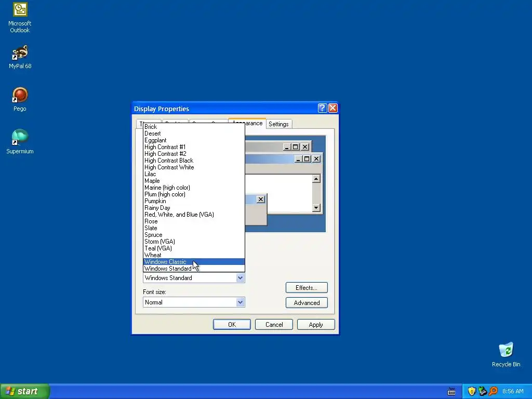Select the Supermium desktop shortcut
The image size is (532, 399).
(20, 142)
